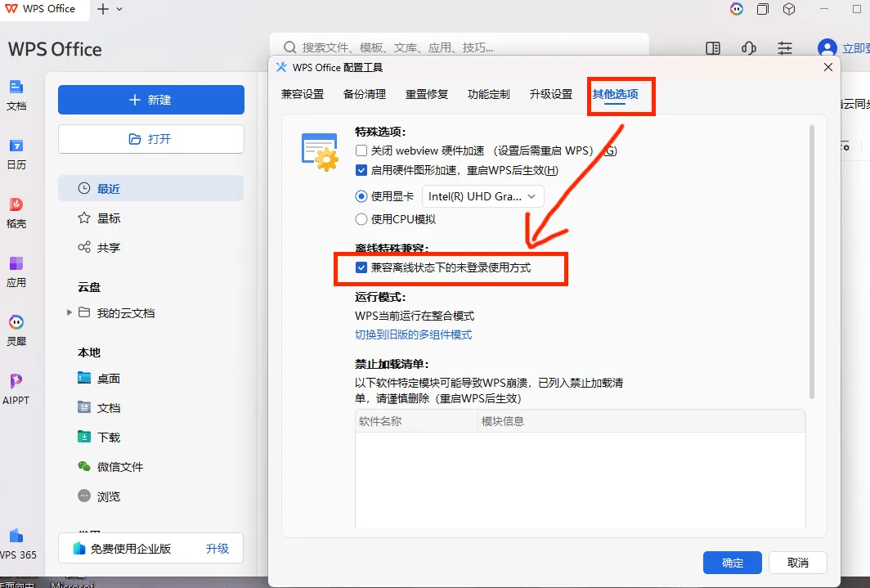Screen dimensions: 870x588
Task: Toggle 兼容离线状态下的未登录使用方式 checkbox
Action: [361, 267]
